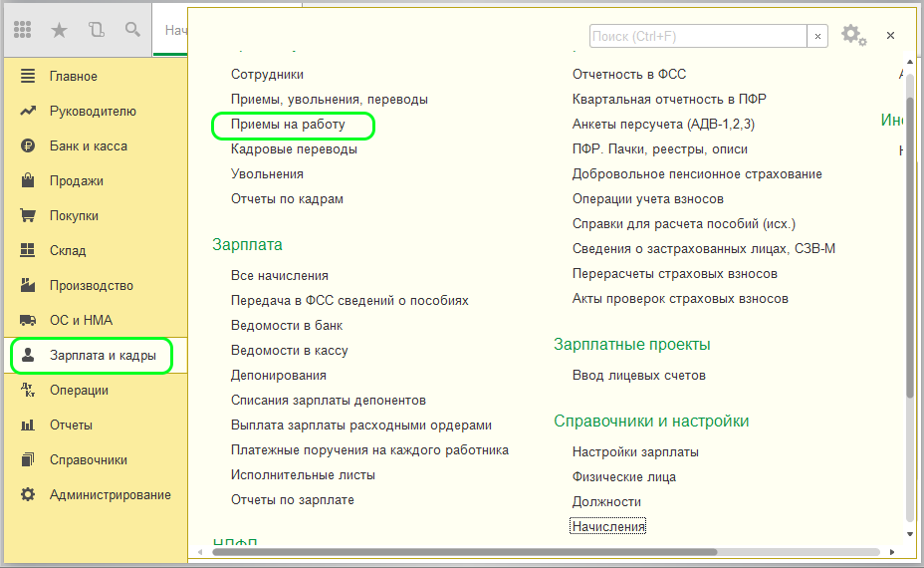Open Выплата зарплаты расходными ордерами
Screen dimensions: 924x568
[361, 425]
